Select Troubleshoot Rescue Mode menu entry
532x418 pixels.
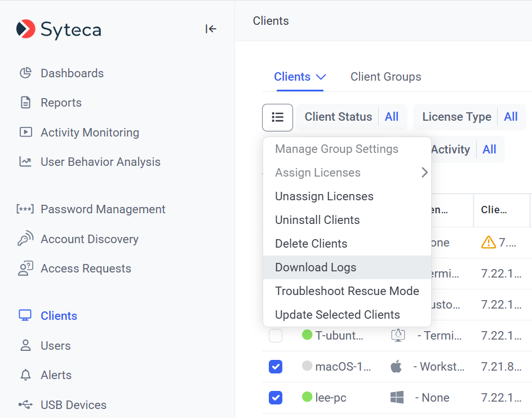coord(347,291)
